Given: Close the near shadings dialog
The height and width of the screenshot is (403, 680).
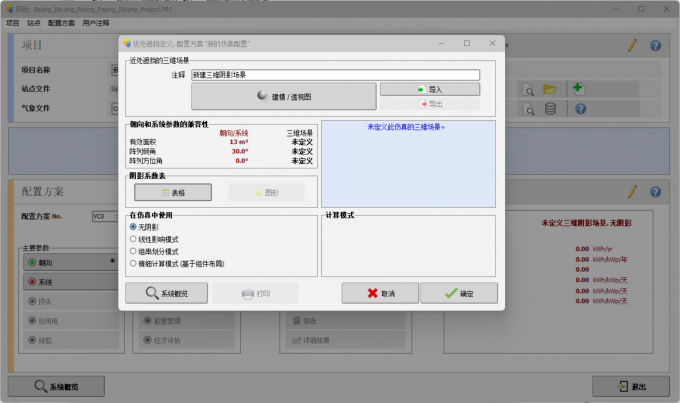Looking at the screenshot, I should 492,43.
